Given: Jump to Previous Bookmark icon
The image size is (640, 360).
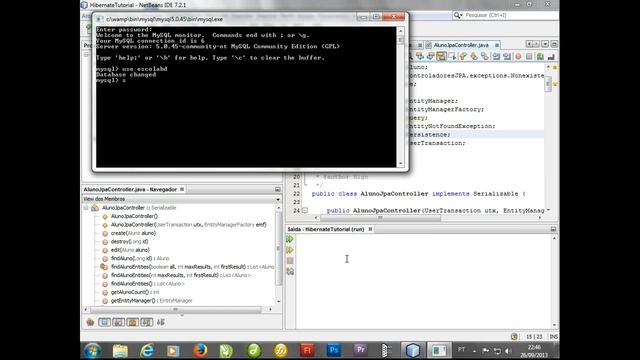Looking at the screenshot, I should pyautogui.click(x=463, y=56).
